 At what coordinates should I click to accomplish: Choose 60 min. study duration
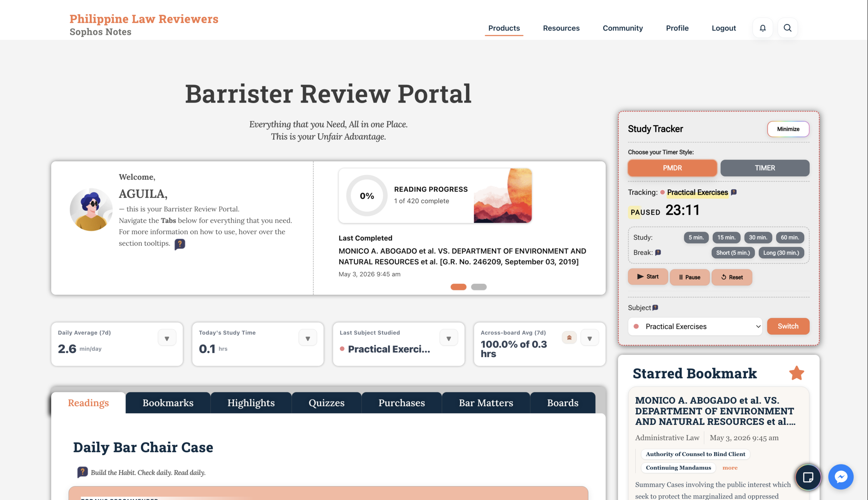click(x=790, y=237)
